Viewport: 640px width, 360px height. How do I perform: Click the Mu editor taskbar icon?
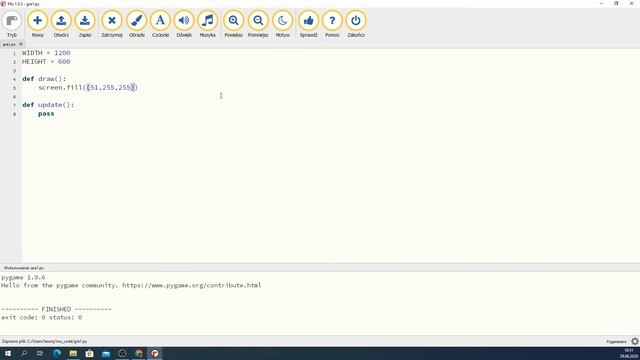pos(155,353)
